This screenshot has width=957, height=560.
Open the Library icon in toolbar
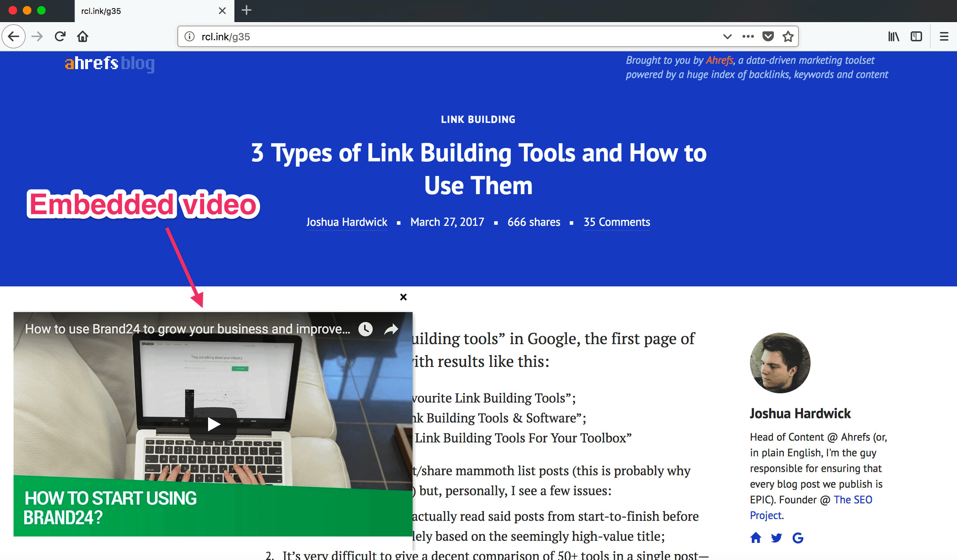tap(894, 36)
